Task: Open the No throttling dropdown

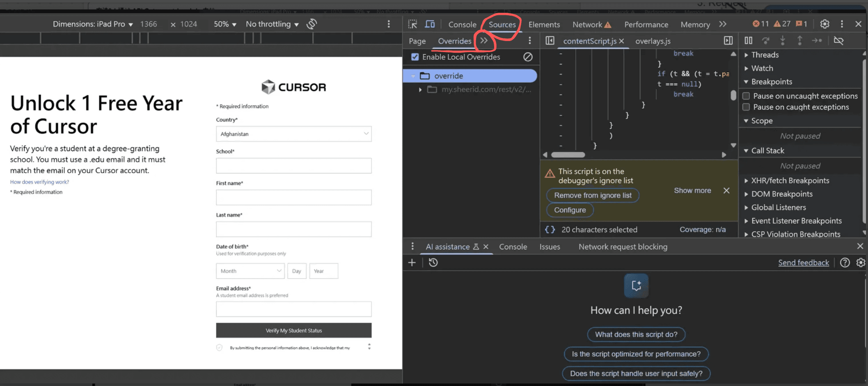Action: click(272, 24)
